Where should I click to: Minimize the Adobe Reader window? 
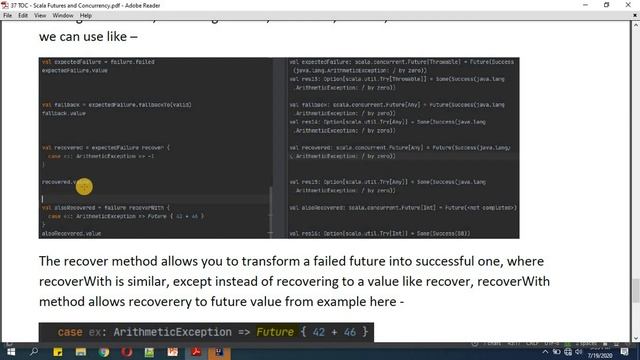point(585,5)
